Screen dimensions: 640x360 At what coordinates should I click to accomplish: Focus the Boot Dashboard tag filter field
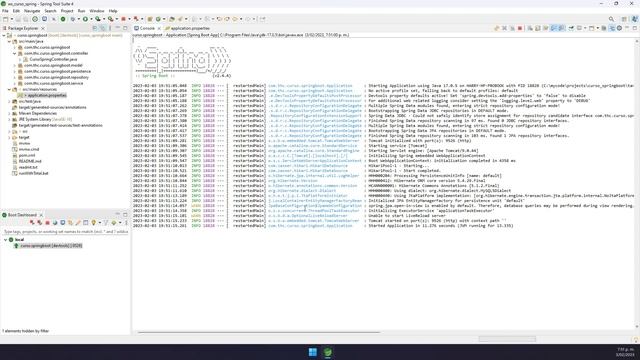[66, 231]
